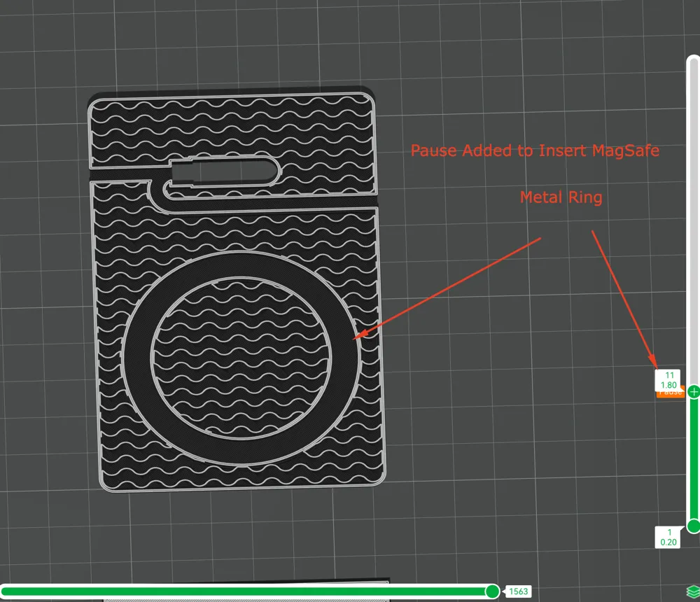Select the bottom handle of layer slider
Screen dimensions: 700x602
[694, 526]
